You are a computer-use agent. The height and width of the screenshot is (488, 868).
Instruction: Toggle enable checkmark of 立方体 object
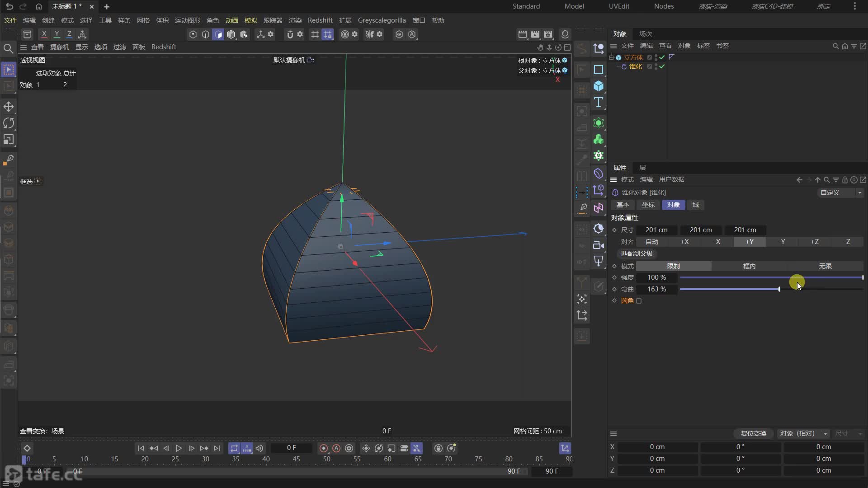[x=662, y=57]
